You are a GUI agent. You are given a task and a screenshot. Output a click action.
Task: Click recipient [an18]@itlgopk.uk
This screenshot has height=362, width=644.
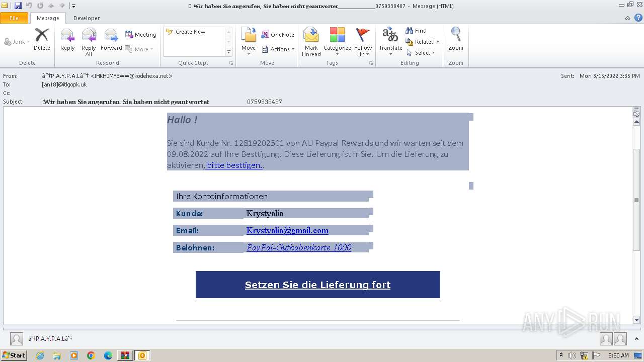click(64, 84)
